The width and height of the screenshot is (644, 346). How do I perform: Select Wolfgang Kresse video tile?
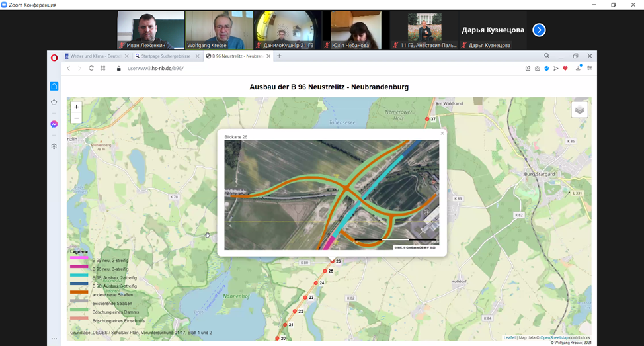point(220,30)
